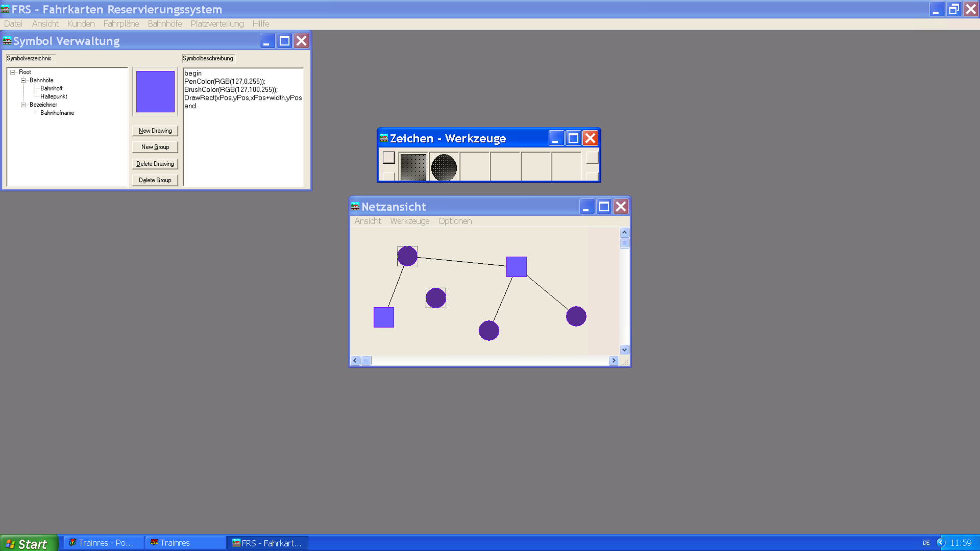Collapse the Root tree node
The width and height of the screenshot is (980, 551).
(13, 72)
